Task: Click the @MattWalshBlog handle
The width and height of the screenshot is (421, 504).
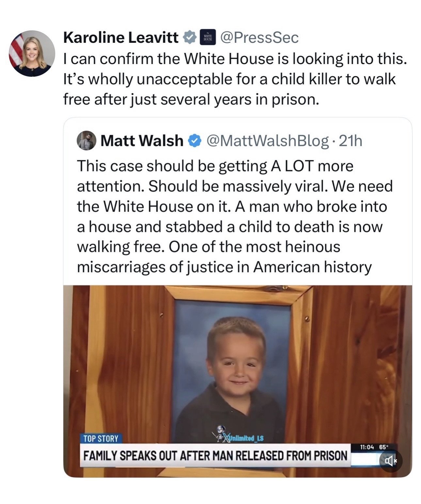Action: (267, 141)
